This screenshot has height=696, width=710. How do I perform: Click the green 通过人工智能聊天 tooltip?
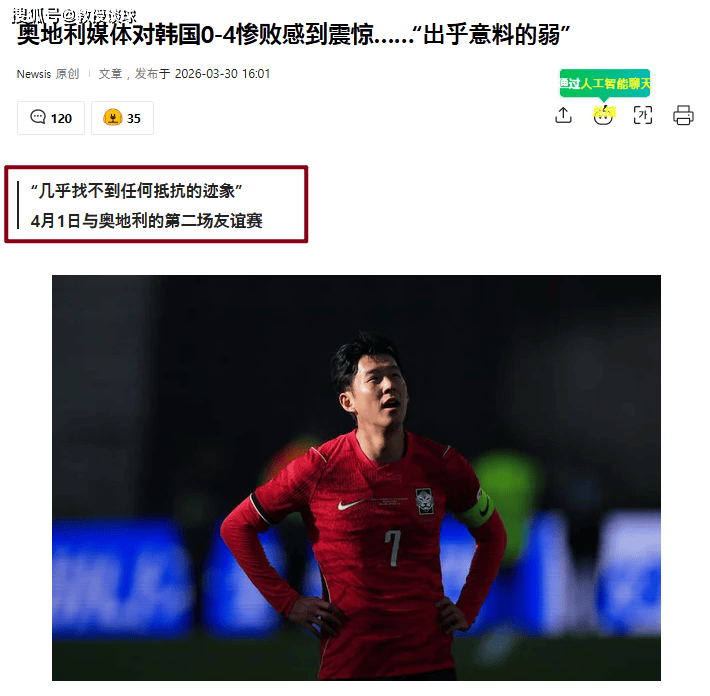604,83
